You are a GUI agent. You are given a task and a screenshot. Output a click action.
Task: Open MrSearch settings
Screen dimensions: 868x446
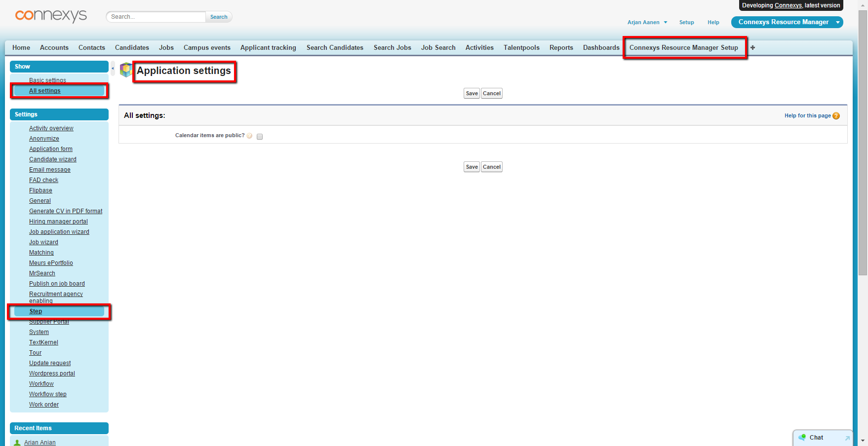[x=42, y=273]
